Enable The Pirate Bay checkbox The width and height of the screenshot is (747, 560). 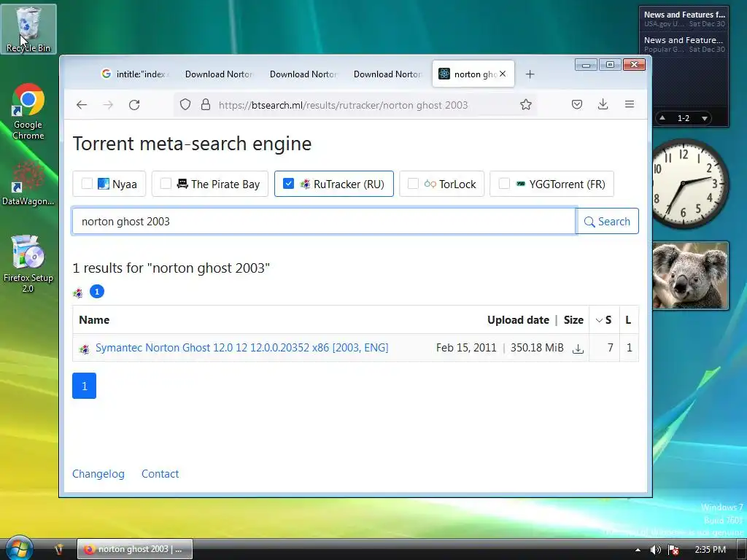[x=166, y=184]
